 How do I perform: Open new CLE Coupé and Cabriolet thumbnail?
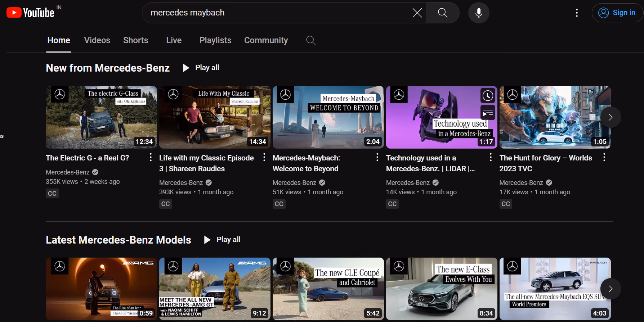328,289
